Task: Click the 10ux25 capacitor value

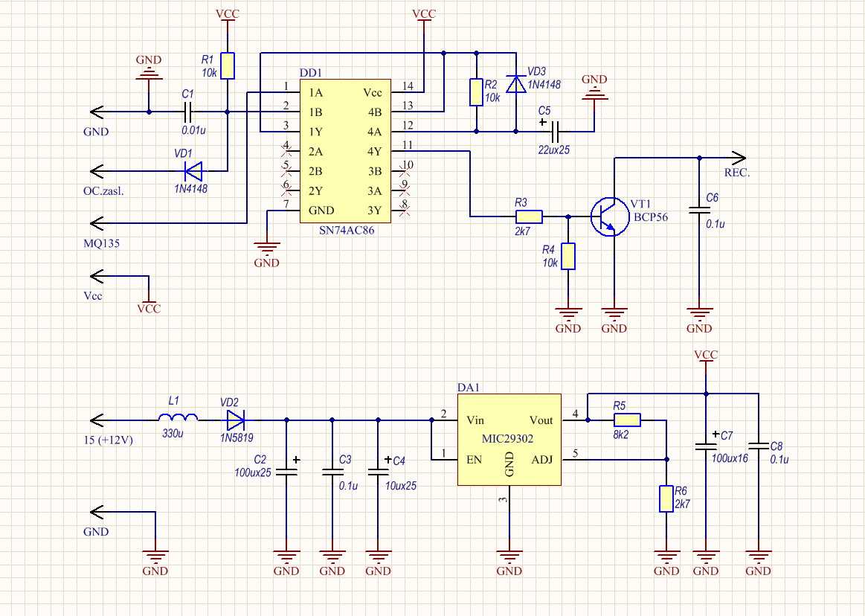Action: (400, 486)
